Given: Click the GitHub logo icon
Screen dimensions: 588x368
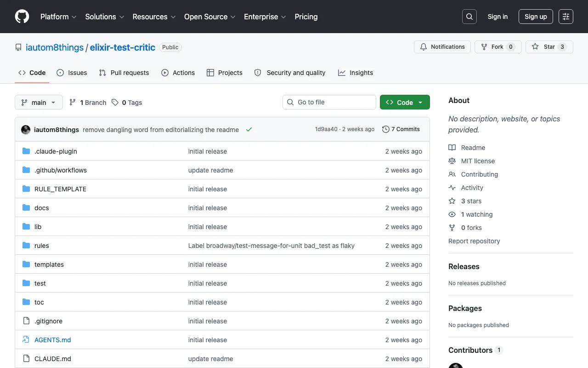Looking at the screenshot, I should tap(22, 17).
